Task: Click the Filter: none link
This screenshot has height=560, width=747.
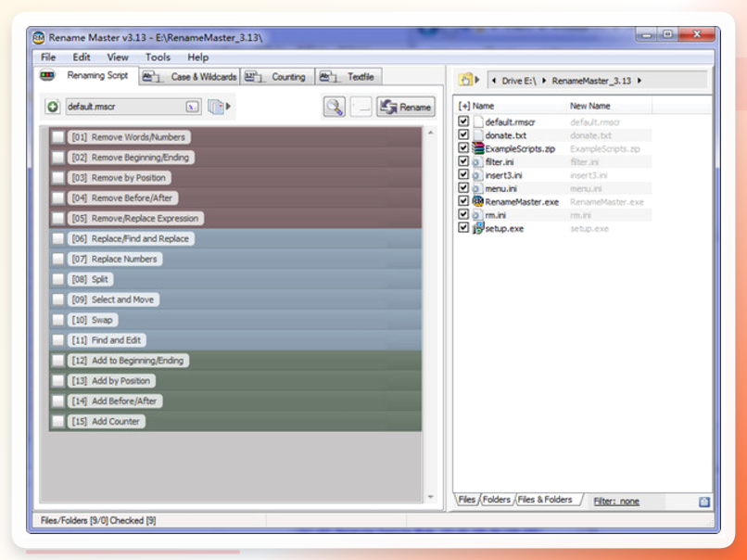Action: [616, 502]
